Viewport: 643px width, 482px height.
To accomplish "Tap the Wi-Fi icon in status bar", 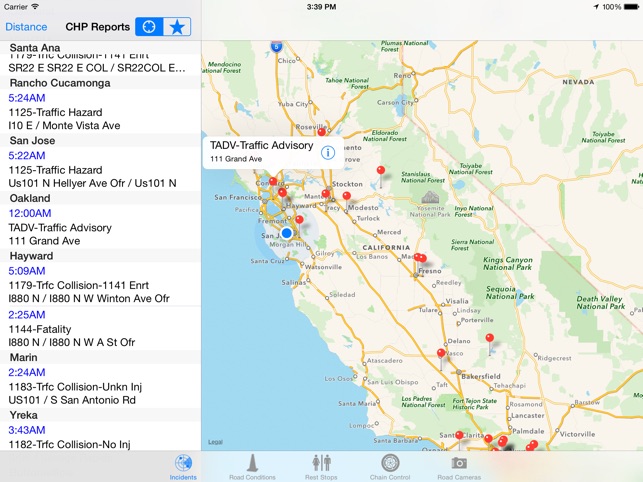I will [35, 7].
